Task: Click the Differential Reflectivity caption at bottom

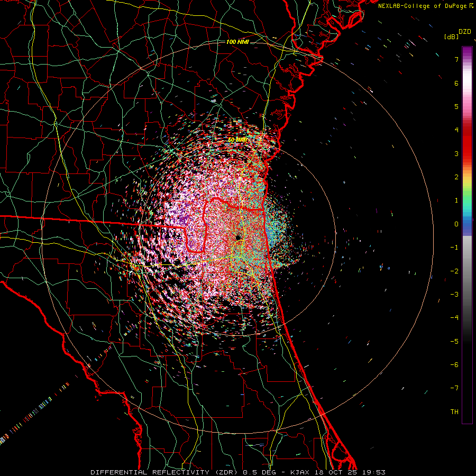Action: [238, 472]
